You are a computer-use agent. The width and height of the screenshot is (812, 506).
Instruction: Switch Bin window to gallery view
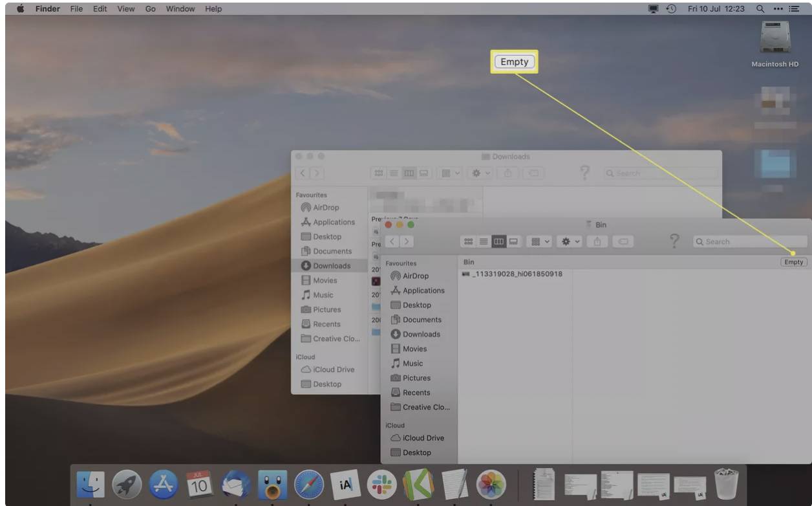point(513,241)
